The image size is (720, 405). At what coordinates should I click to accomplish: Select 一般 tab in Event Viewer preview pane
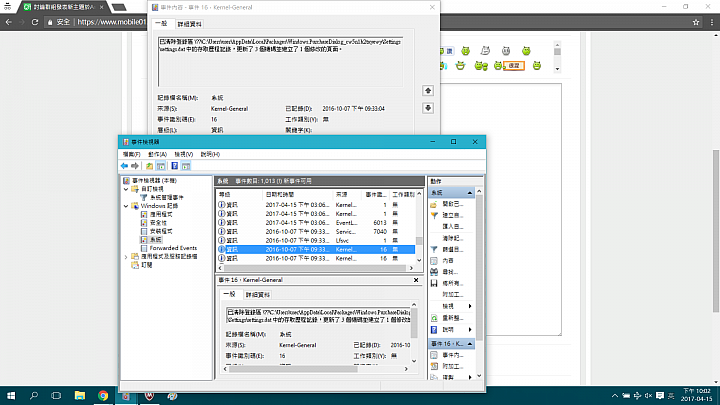tap(230, 294)
